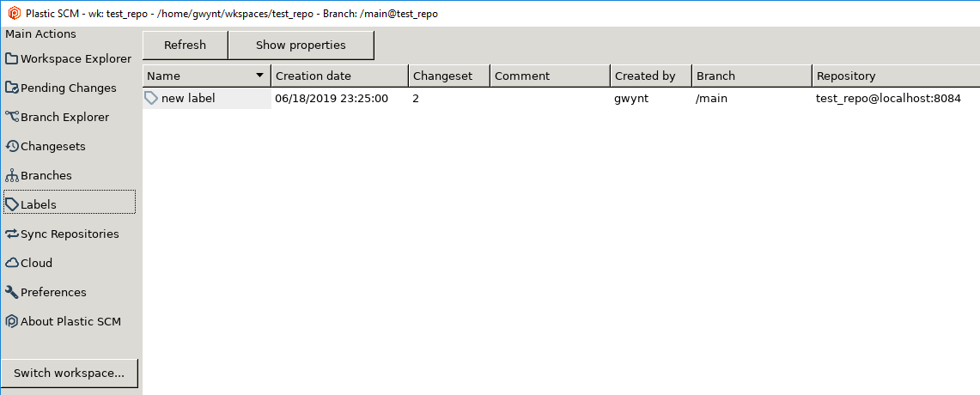980x395 pixels.
Task: Click the About Plastic SCM logo icon
Action: (x=12, y=321)
